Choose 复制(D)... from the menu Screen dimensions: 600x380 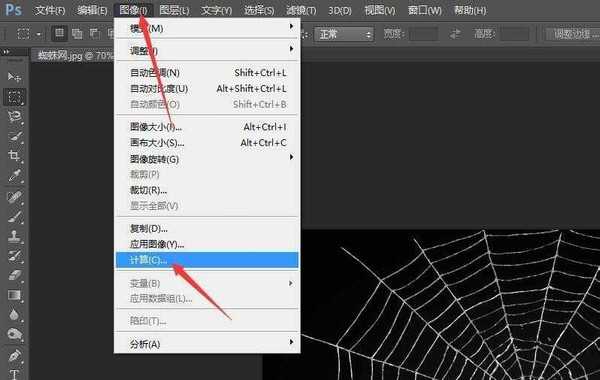(x=207, y=228)
